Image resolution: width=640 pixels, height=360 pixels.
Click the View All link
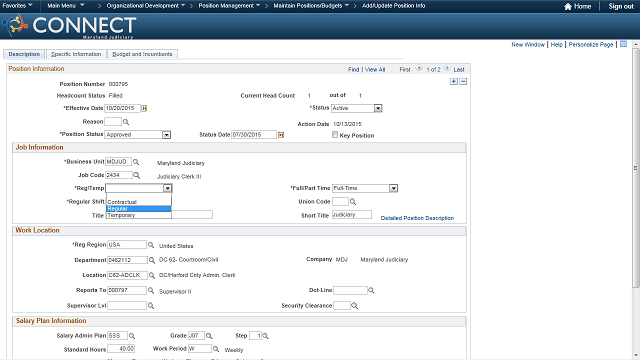[375, 70]
